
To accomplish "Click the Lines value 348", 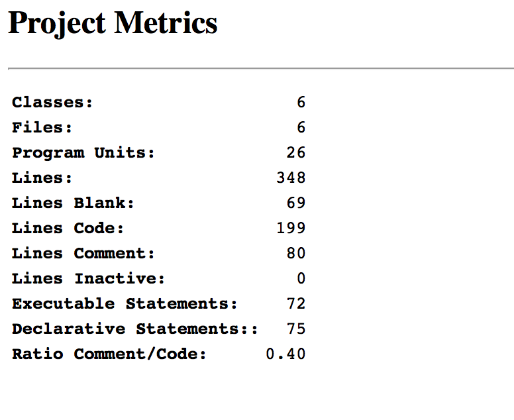I will click(x=291, y=178).
